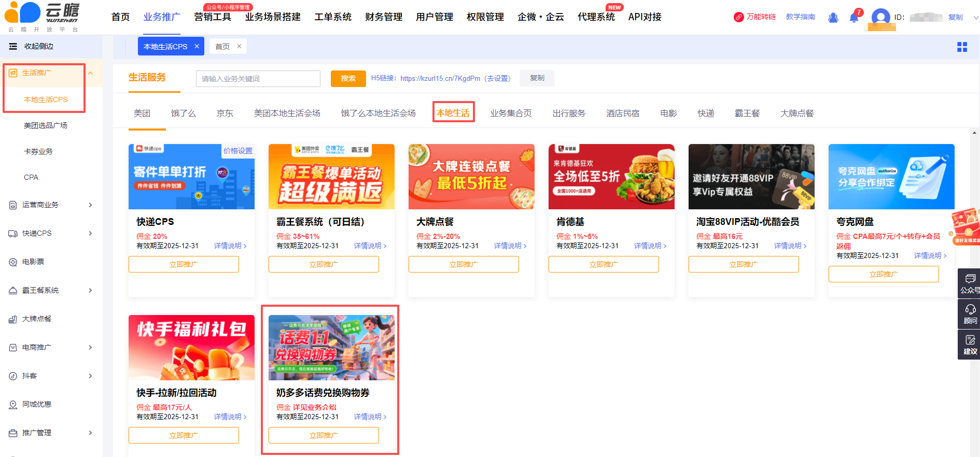Select 酒店民宿 category tab

tap(623, 113)
